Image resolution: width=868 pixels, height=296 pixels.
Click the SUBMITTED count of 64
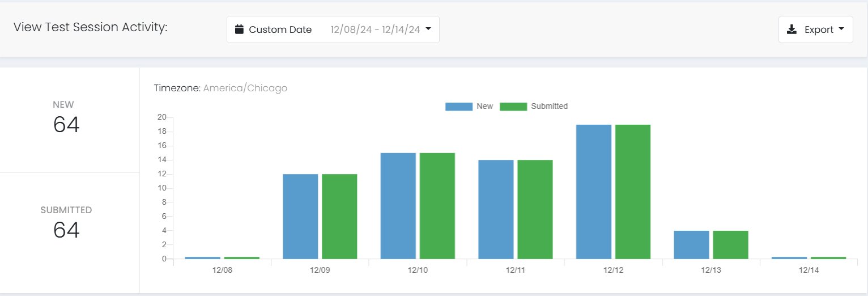pos(66,230)
